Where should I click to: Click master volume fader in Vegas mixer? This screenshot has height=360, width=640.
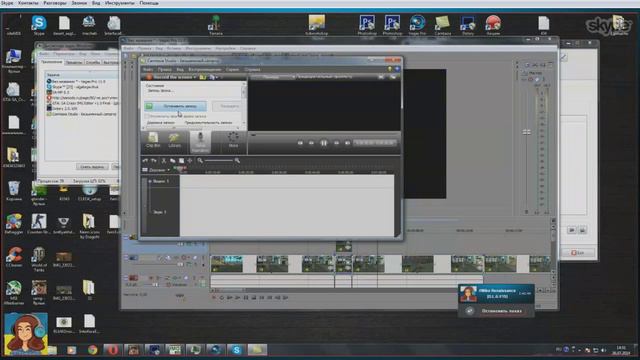pyautogui.click(x=527, y=132)
